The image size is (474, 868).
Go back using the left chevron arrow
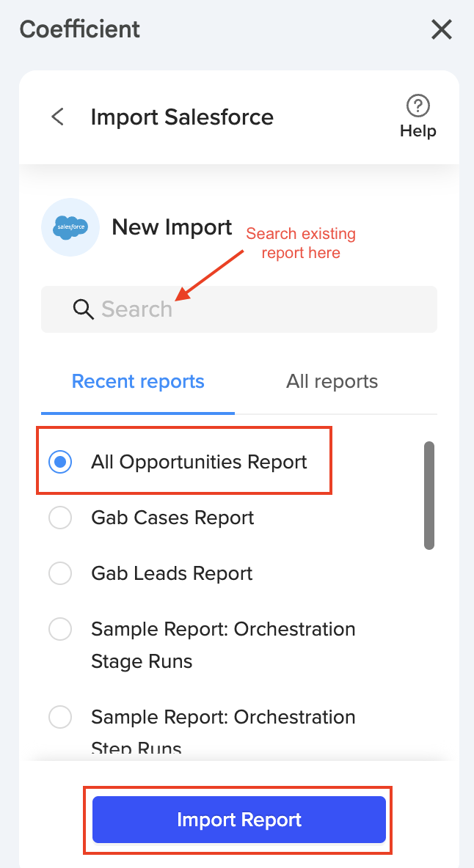click(57, 117)
